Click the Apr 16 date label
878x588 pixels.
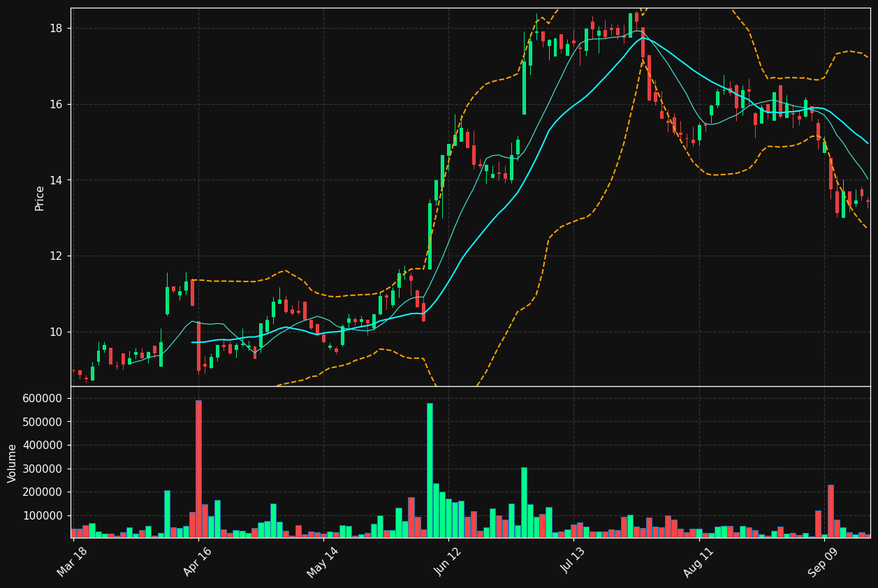point(198,562)
